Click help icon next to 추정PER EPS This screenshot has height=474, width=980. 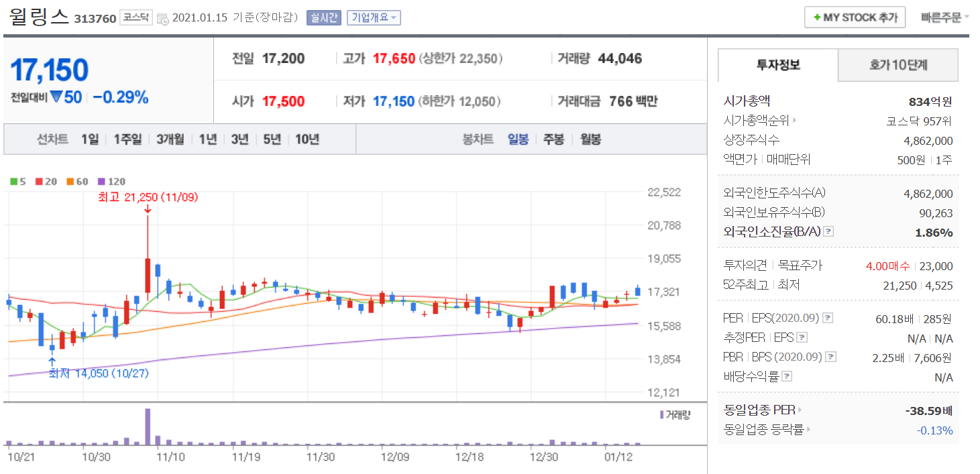pyautogui.click(x=801, y=338)
